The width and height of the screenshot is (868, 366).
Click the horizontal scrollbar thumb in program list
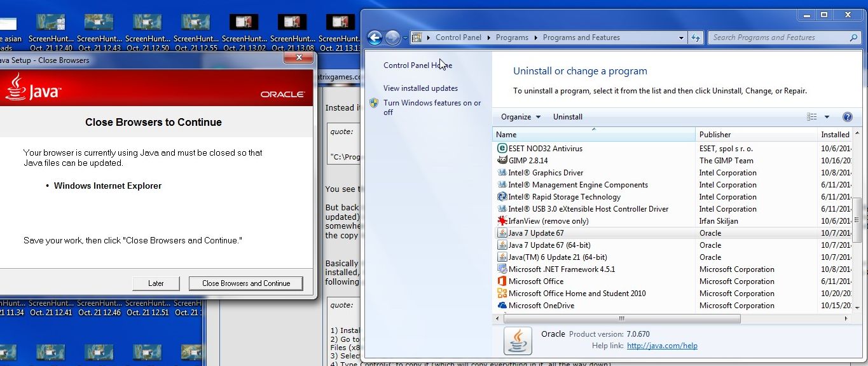point(622,318)
